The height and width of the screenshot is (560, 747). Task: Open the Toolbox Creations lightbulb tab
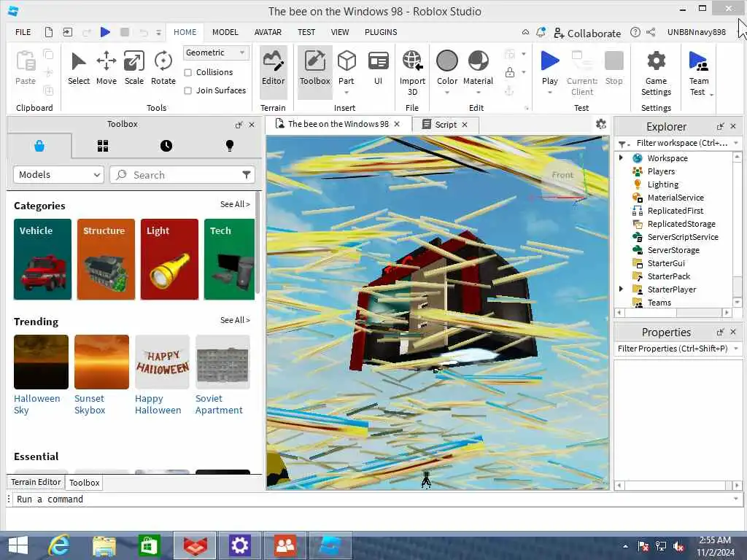230,146
